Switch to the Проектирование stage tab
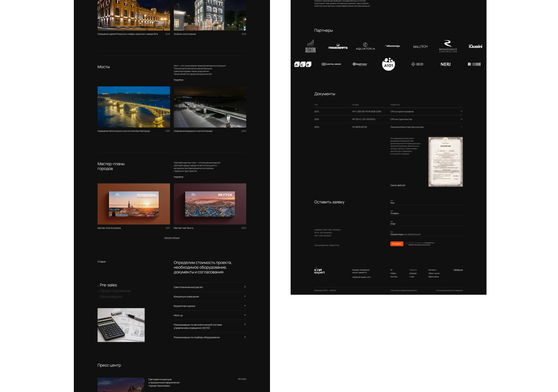This screenshot has height=392, width=558. click(x=115, y=291)
